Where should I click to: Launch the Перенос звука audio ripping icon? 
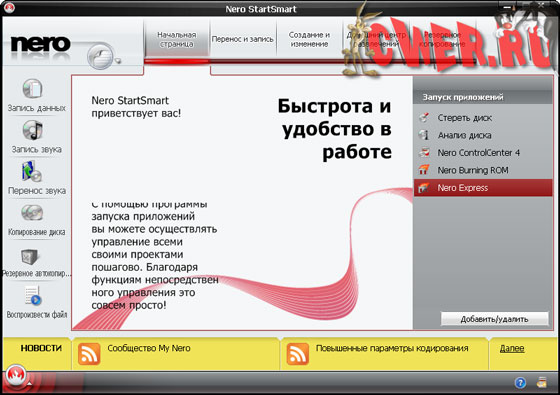[x=32, y=171]
